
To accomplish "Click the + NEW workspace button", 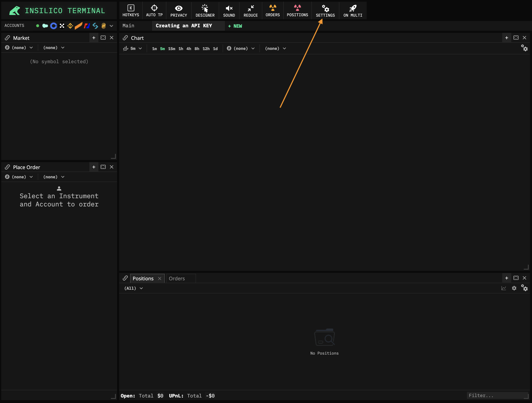I will pyautogui.click(x=235, y=26).
